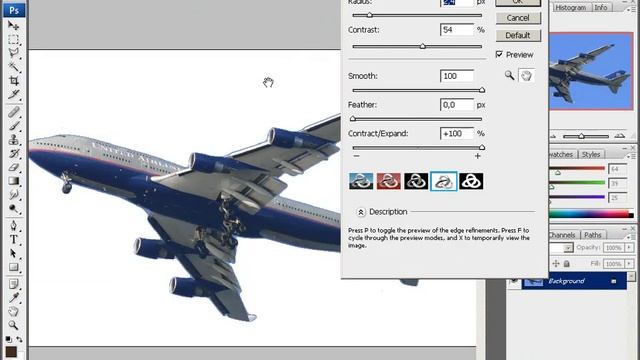Select the Blur tool

point(13,195)
